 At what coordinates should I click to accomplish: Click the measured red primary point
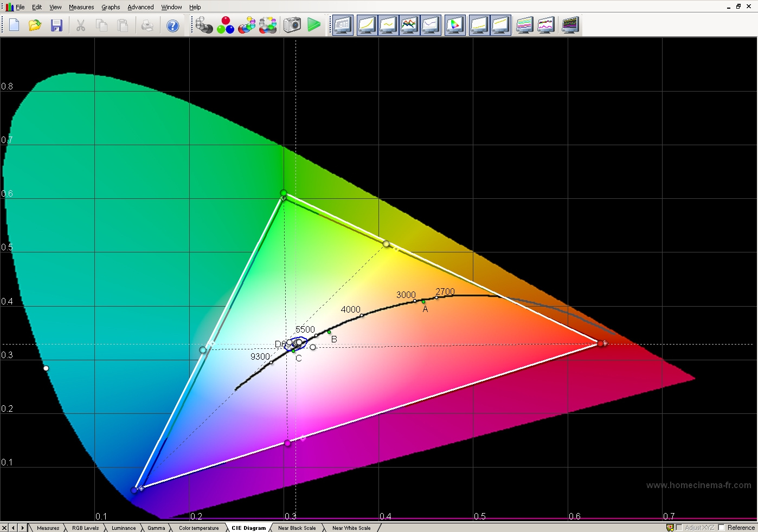pyautogui.click(x=600, y=343)
